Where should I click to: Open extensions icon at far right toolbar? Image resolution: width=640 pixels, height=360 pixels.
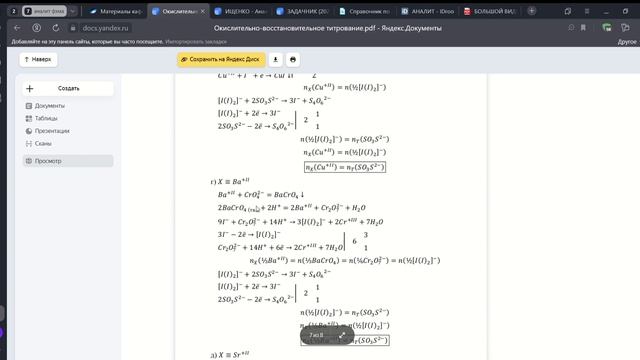(x=625, y=28)
